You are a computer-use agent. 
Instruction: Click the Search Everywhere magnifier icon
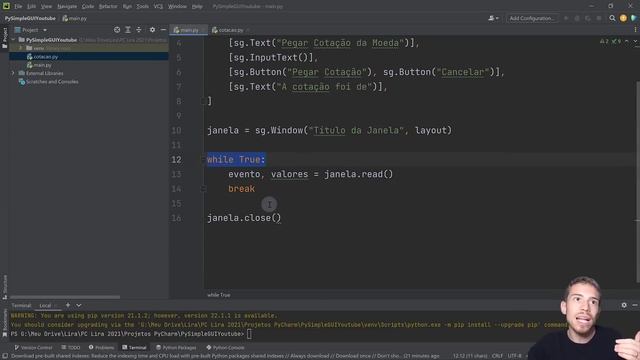[612, 18]
